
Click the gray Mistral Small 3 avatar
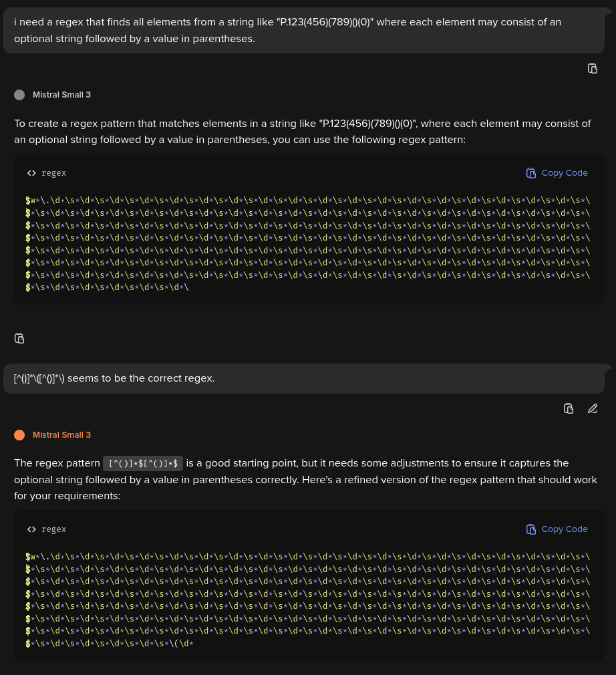coord(19,95)
